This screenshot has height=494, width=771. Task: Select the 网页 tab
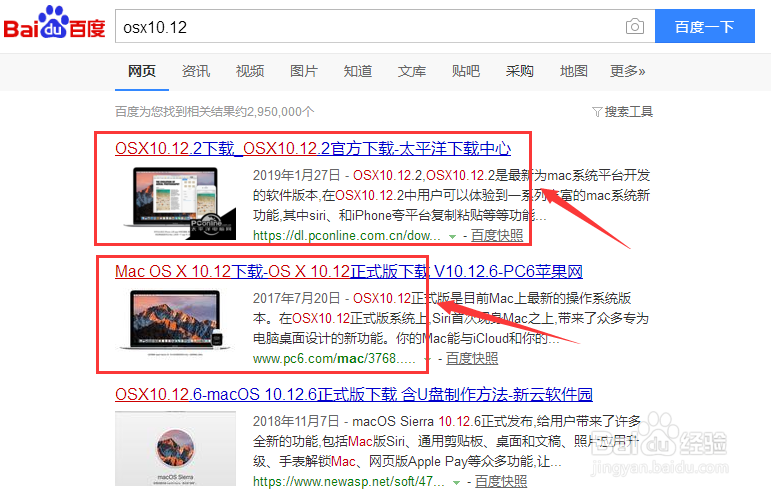tap(142, 71)
